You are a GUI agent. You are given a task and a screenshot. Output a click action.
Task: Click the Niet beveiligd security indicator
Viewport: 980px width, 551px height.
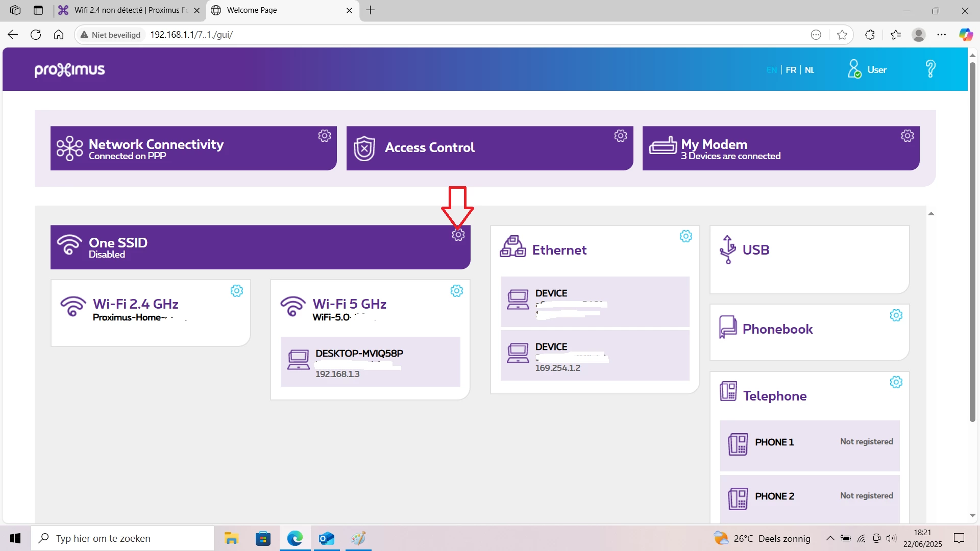click(111, 35)
